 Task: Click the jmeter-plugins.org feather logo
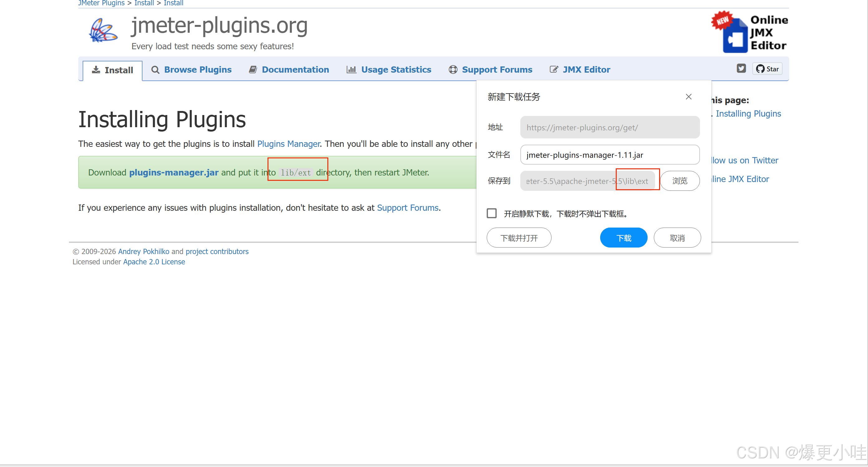coord(103,31)
